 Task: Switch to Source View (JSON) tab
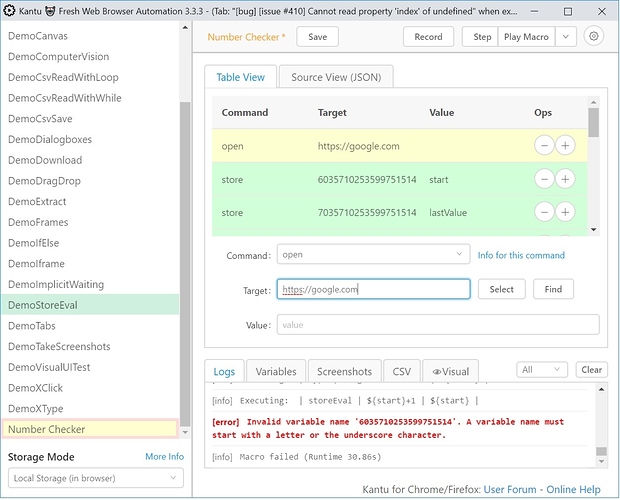tap(336, 77)
